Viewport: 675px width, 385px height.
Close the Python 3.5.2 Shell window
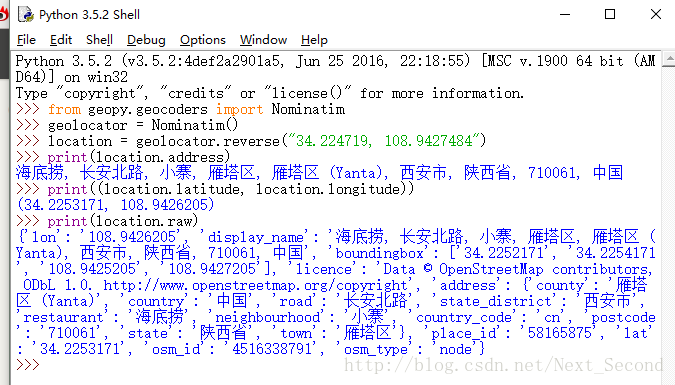click(x=656, y=14)
